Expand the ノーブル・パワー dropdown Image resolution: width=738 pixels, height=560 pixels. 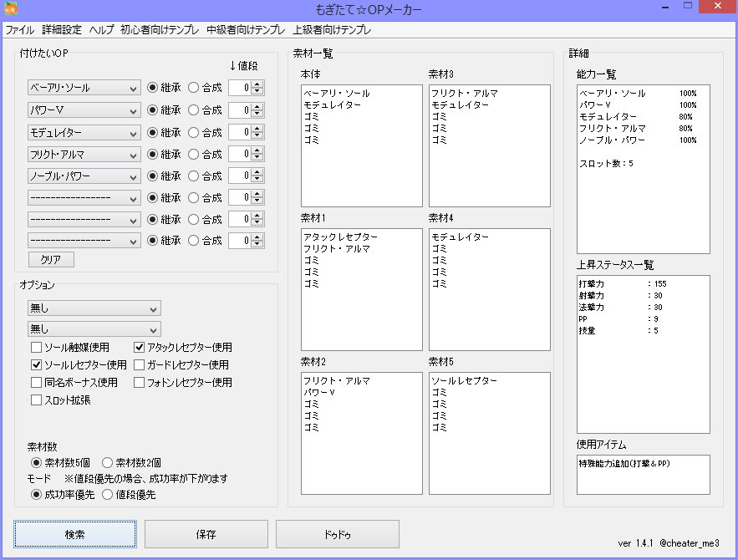pos(84,176)
